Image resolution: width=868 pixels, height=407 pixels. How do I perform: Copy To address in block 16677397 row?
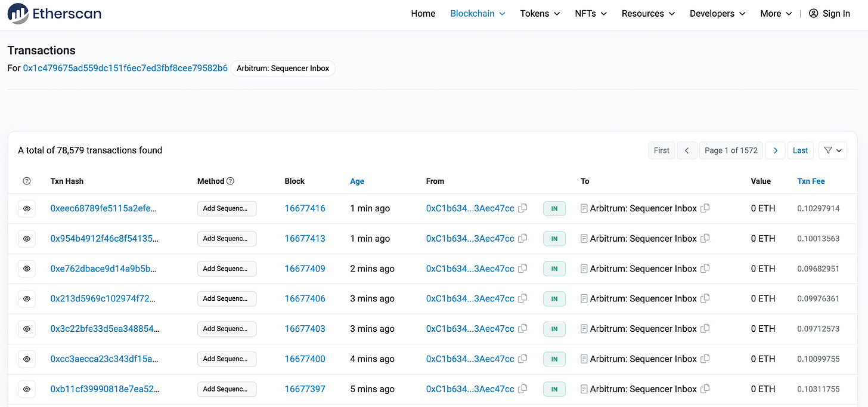coord(705,388)
